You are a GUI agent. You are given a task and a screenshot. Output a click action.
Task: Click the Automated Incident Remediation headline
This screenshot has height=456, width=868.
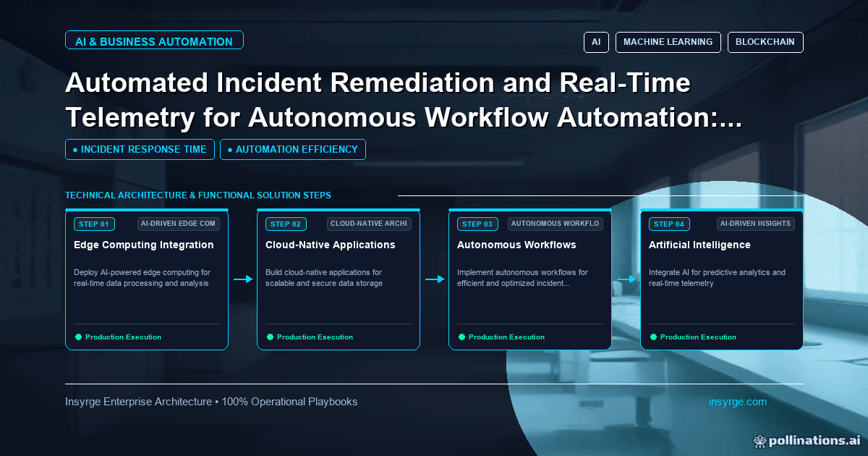[404, 100]
